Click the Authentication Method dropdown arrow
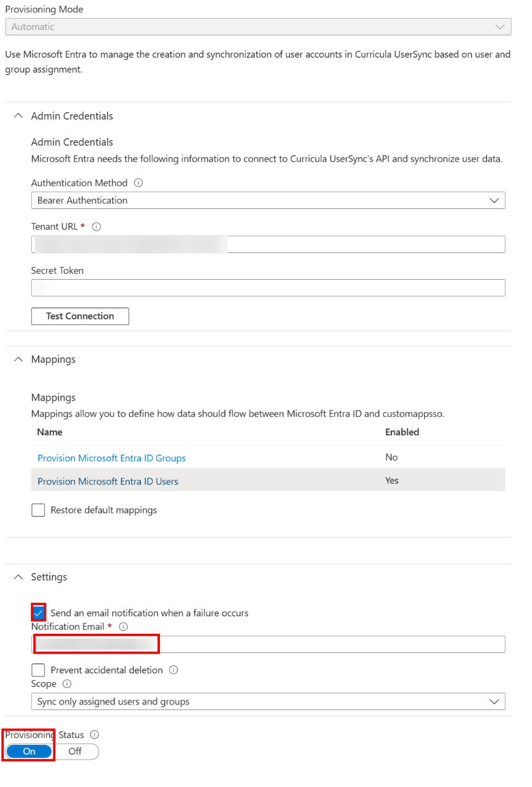This screenshot has width=532, height=787. coord(494,200)
